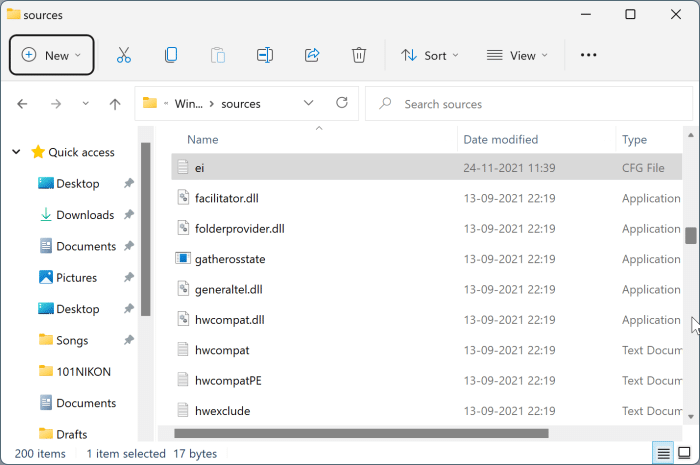Click the Pictures icon in sidebar

(x=46, y=277)
